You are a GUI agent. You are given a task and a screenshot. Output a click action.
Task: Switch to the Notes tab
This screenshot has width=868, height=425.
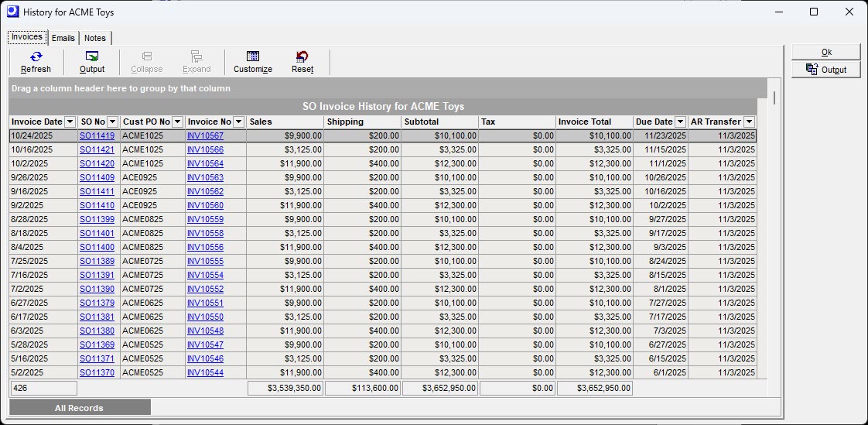click(95, 38)
